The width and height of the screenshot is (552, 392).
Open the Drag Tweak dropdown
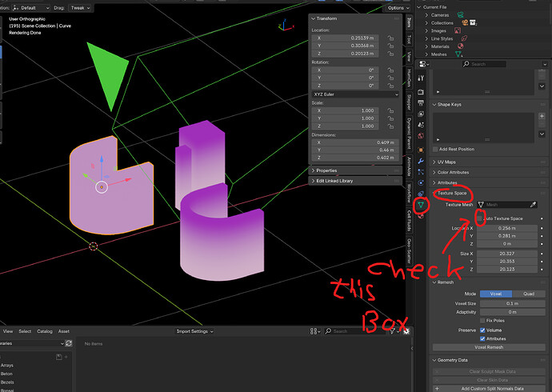(80, 8)
